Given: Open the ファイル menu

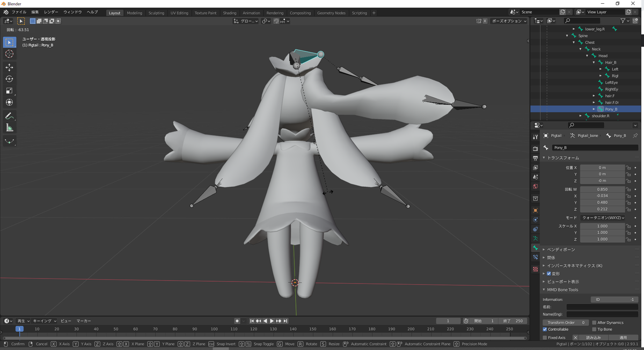Looking at the screenshot, I should (18, 12).
